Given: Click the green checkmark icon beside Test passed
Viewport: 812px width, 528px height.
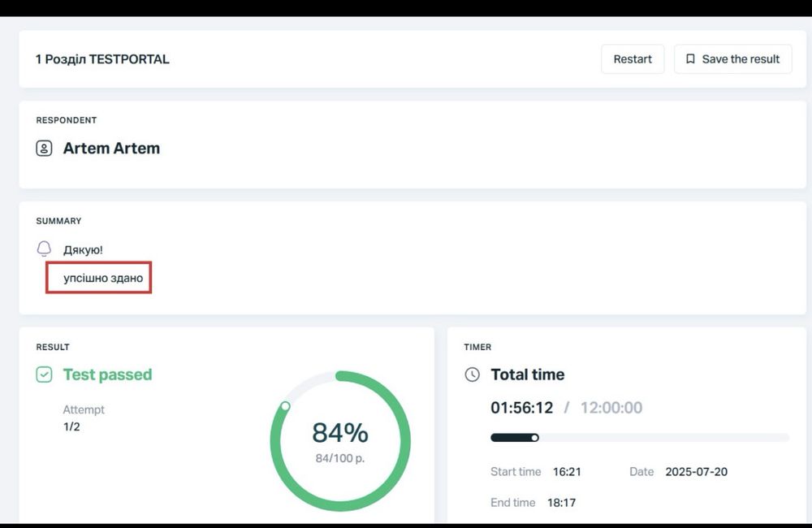Looking at the screenshot, I should coord(44,374).
